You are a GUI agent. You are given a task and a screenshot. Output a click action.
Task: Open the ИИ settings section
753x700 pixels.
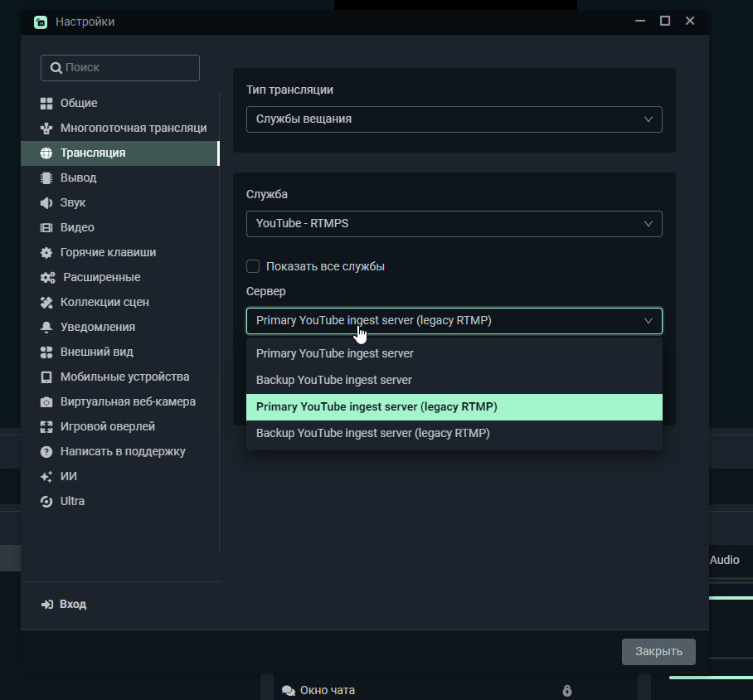120,477
